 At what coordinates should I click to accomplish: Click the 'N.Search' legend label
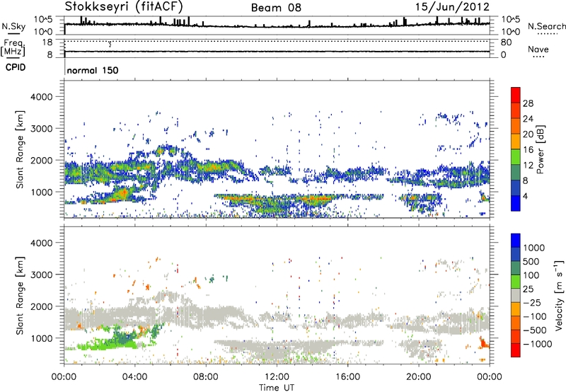[x=547, y=26]
